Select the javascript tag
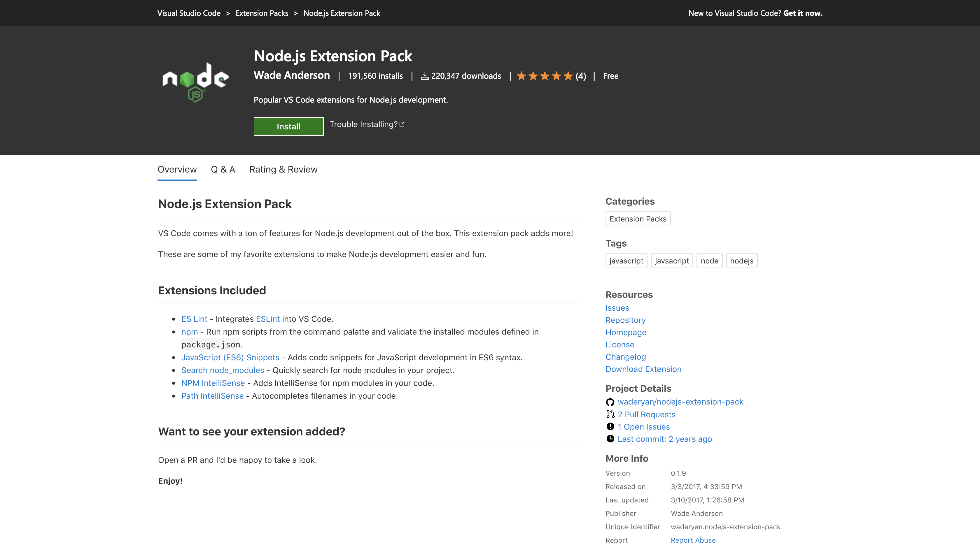This screenshot has height=545, width=980. click(626, 261)
